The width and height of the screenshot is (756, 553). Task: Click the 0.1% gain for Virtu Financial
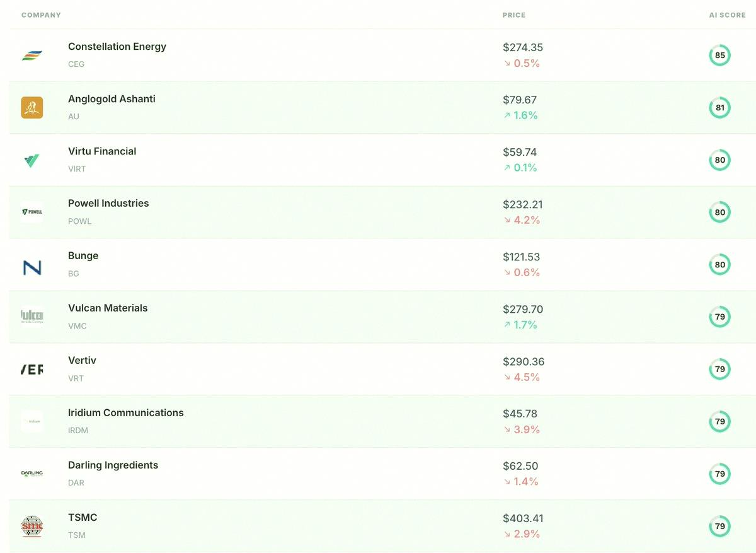pyautogui.click(x=520, y=168)
